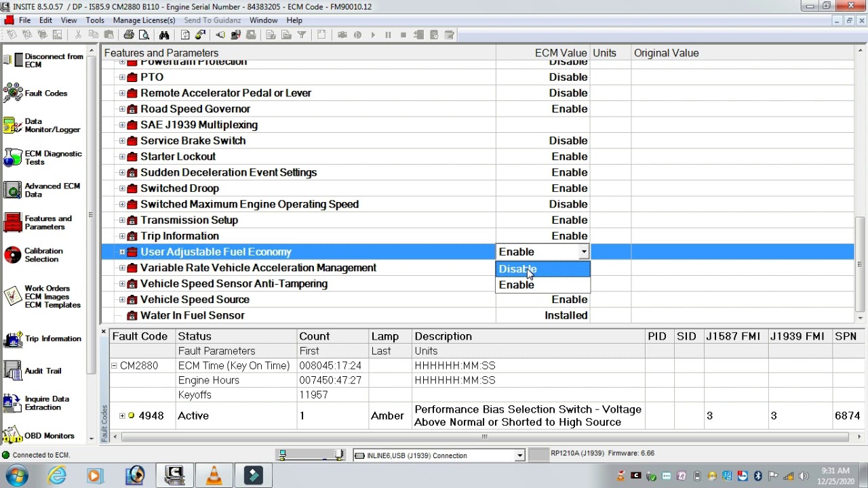
Task: Click Description column header in fault pane
Action: (x=528, y=336)
